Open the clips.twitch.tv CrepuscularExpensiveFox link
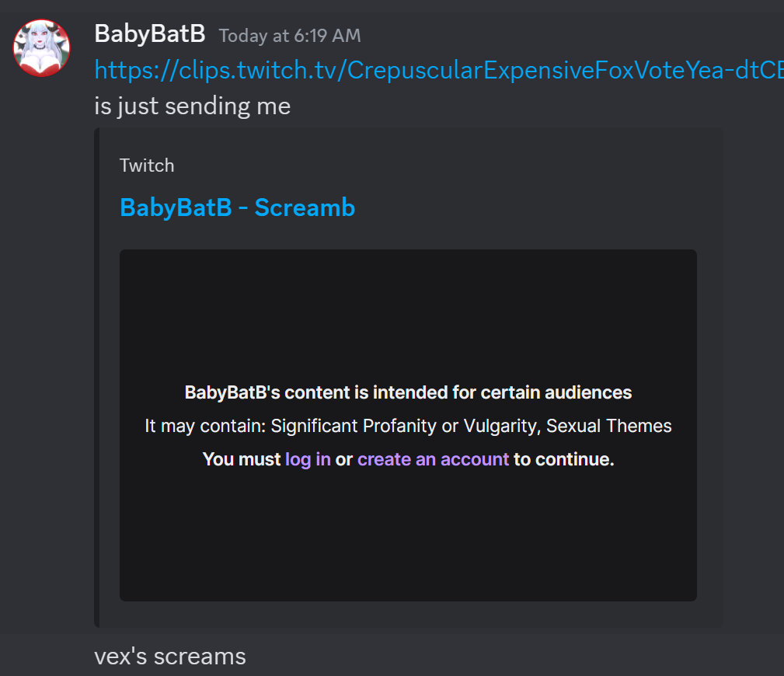 [x=439, y=70]
